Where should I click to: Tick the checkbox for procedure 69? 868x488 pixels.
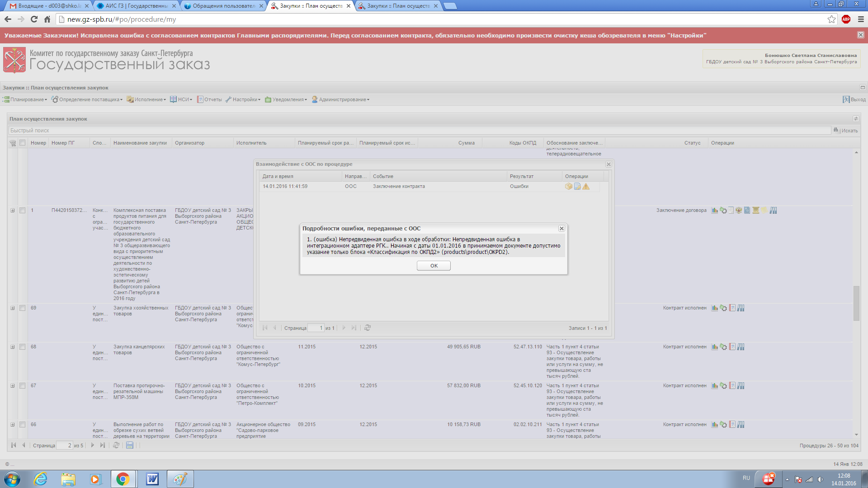(x=22, y=308)
